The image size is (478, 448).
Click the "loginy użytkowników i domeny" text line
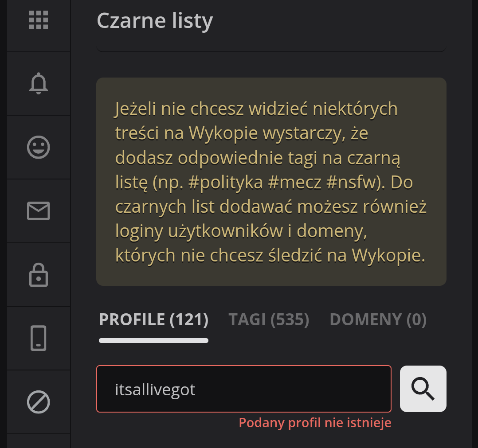point(242,231)
